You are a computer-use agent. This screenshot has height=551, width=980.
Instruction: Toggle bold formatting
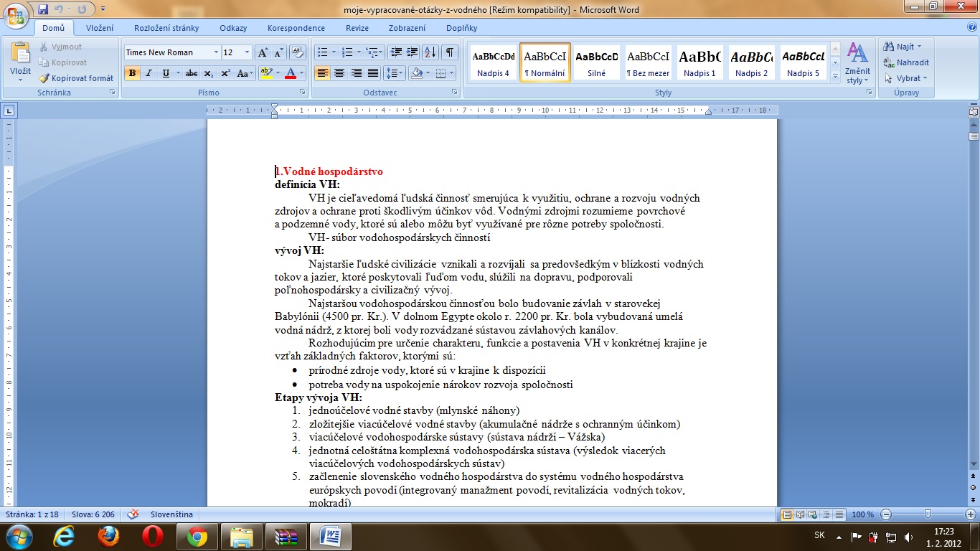tap(132, 73)
